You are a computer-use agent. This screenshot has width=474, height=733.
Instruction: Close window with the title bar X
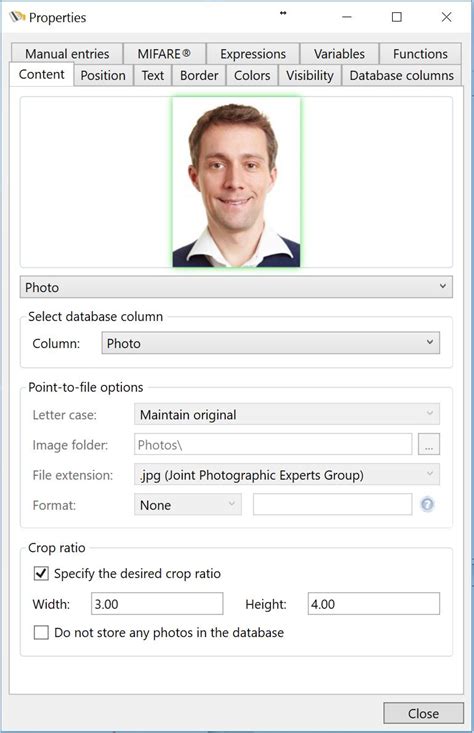446,17
